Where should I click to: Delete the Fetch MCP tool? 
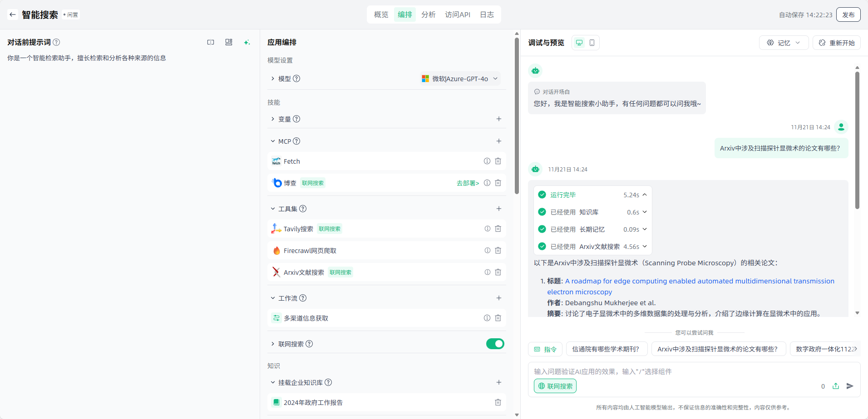[498, 161]
